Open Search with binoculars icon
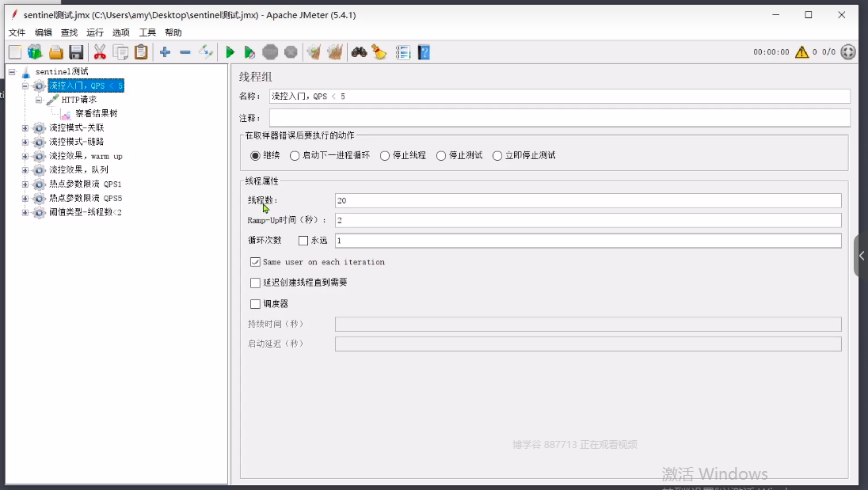 click(360, 52)
